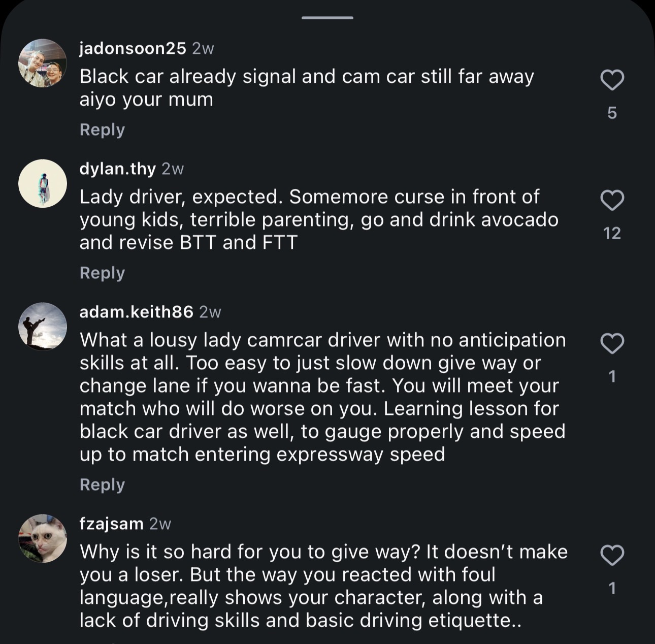
Task: Tap the drag handle at the sheet top
Action: [x=327, y=18]
